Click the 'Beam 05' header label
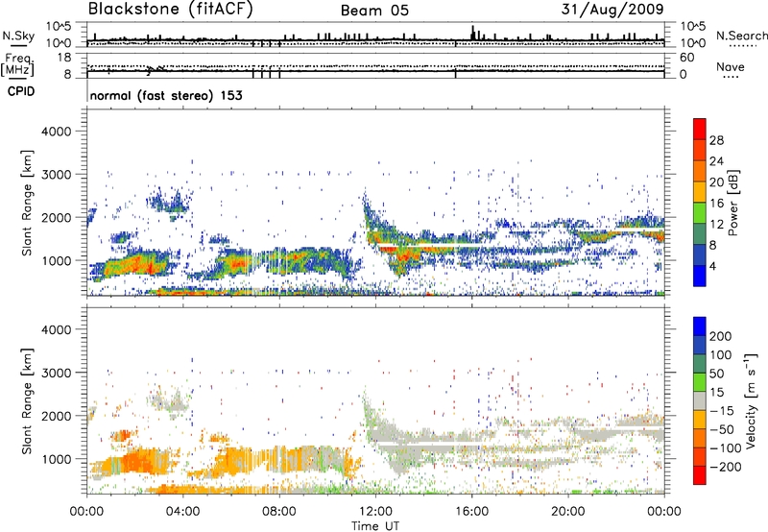This screenshot has height=532, width=768. [374, 11]
